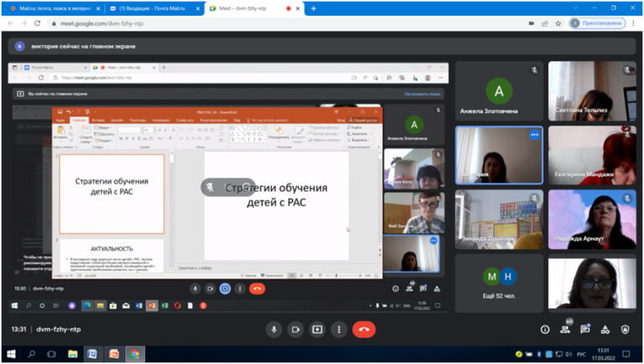
Task: Show the participants panel with the people icon
Action: (565, 330)
